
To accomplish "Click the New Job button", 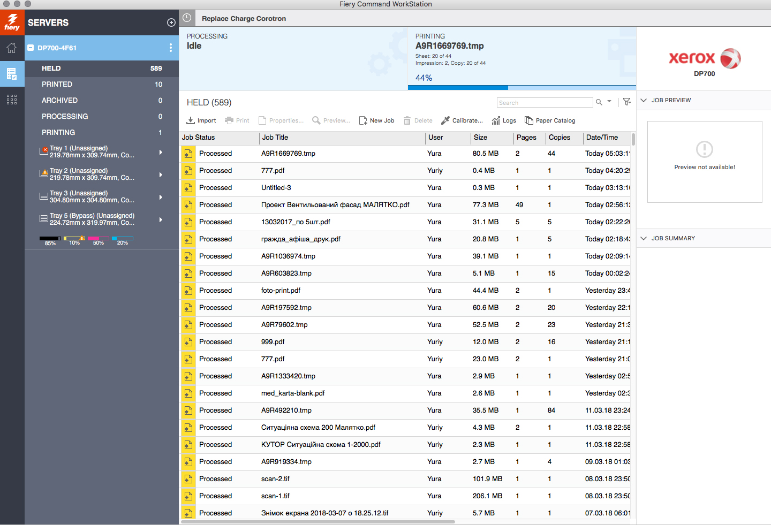I will pos(376,120).
